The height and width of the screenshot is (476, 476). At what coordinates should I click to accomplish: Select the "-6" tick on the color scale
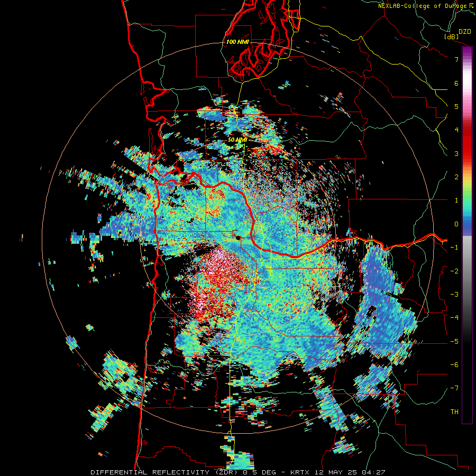click(454, 365)
